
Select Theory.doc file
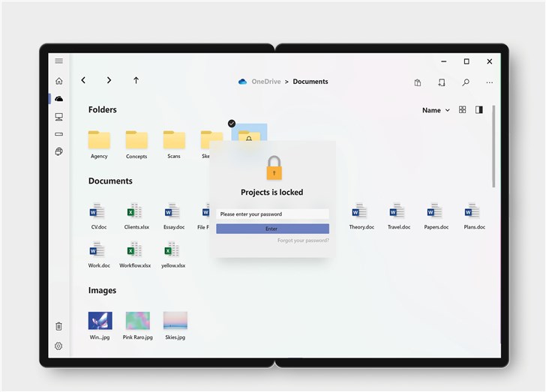pyautogui.click(x=361, y=216)
